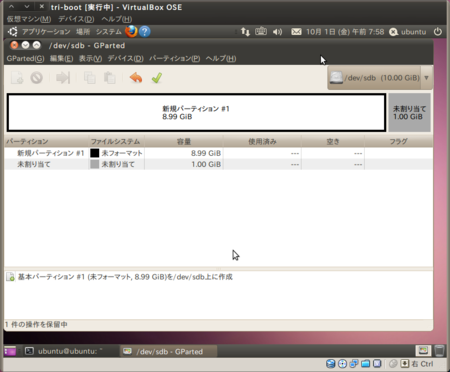
Task: Click the ファイルシステム column header
Action: point(116,141)
